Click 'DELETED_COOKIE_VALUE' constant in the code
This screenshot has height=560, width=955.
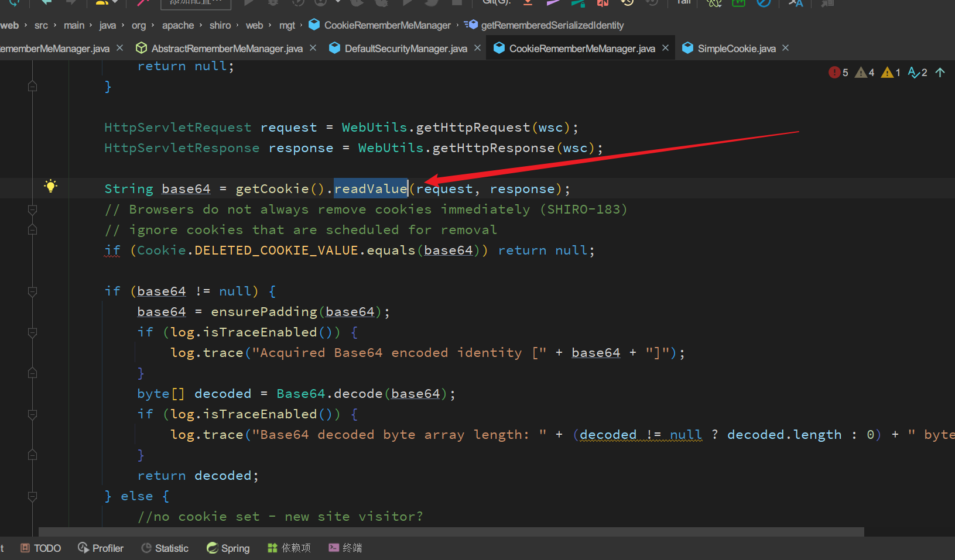coord(276,250)
